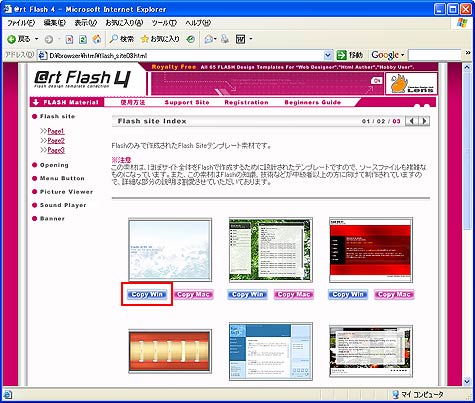The image size is (475, 403).
Task: Click the blue and white layout thumbnail
Action: (x=271, y=351)
